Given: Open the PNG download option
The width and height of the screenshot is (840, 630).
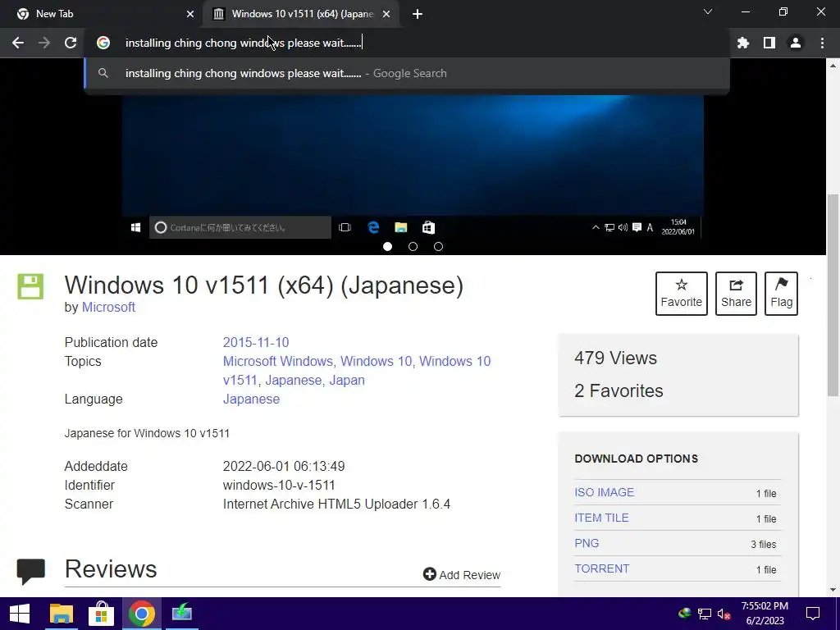Looking at the screenshot, I should [x=587, y=543].
